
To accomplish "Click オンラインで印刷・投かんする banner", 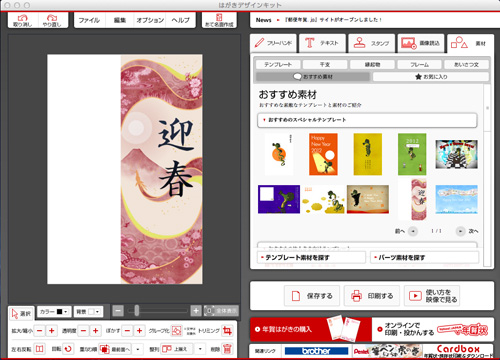I will point(433,329).
